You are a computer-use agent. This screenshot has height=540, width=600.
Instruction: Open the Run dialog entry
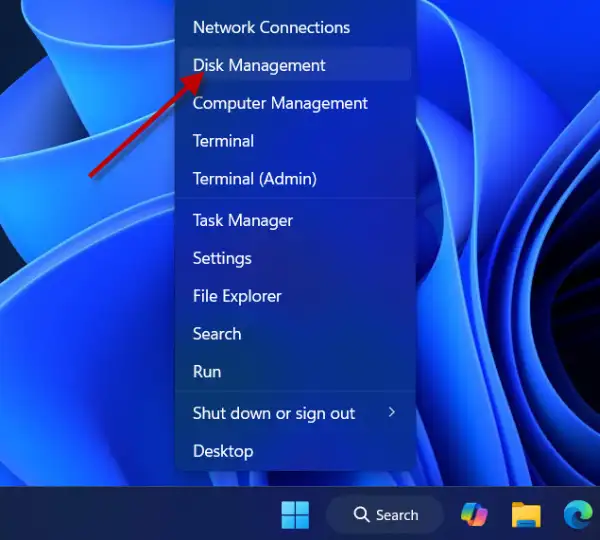pyautogui.click(x=295, y=372)
